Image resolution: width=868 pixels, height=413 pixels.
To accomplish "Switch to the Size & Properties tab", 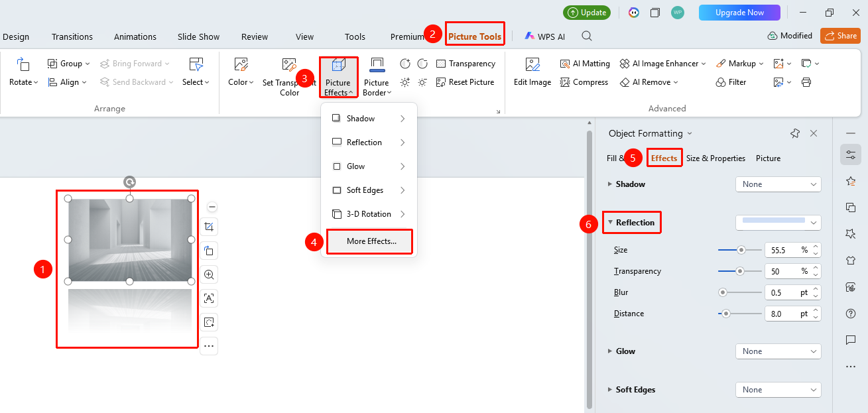I will tap(715, 158).
